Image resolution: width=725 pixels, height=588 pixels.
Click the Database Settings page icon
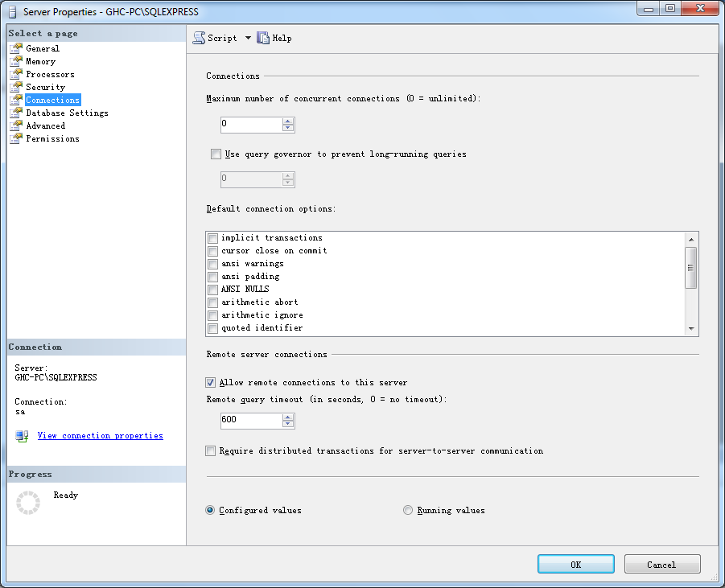pos(16,113)
